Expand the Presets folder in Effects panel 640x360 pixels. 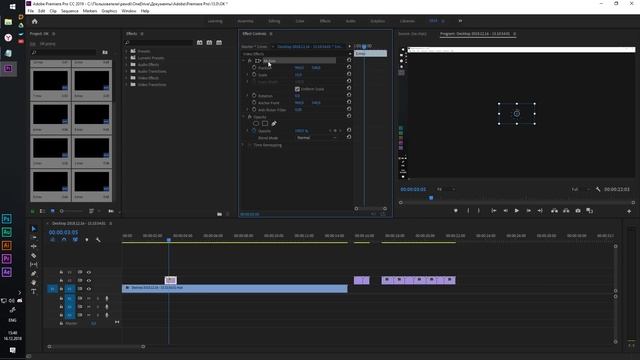[127, 51]
